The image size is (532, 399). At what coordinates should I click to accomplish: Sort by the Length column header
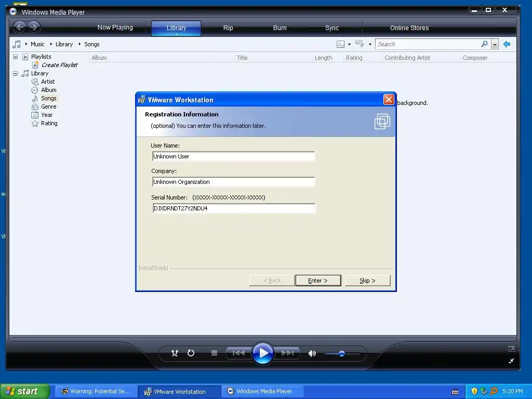[328, 58]
